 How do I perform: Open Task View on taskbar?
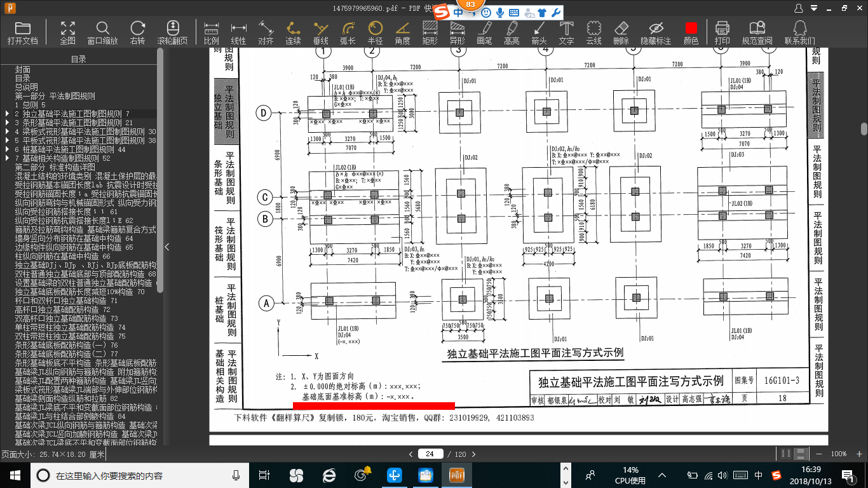point(264,475)
